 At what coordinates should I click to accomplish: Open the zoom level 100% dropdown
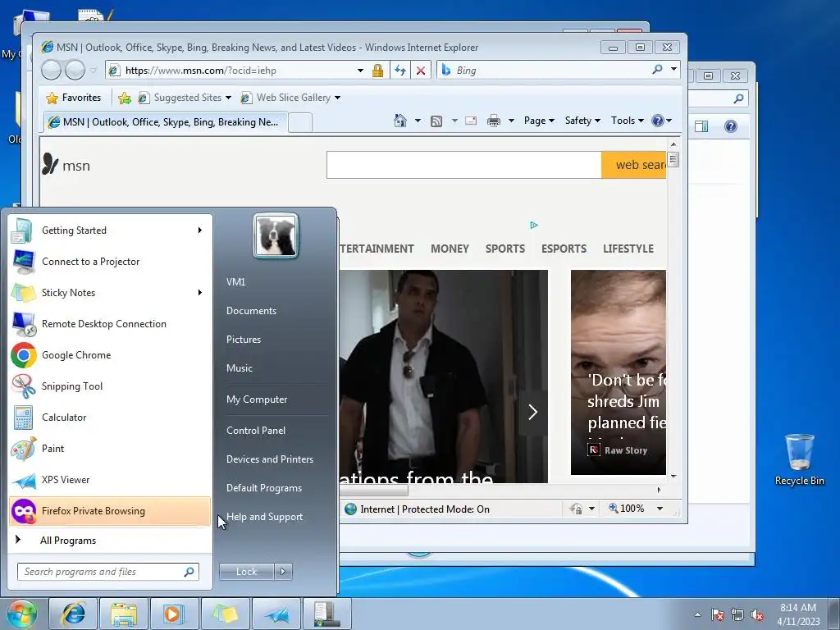660,509
